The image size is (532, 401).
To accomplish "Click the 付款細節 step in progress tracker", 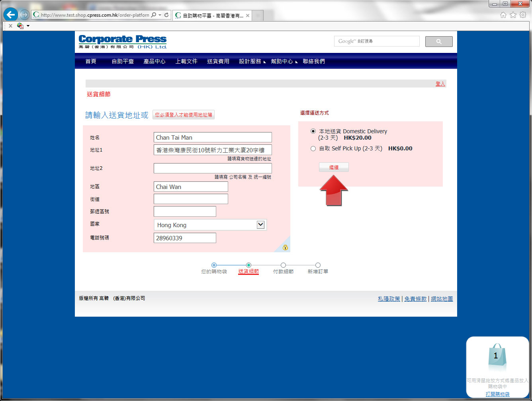I will (283, 271).
